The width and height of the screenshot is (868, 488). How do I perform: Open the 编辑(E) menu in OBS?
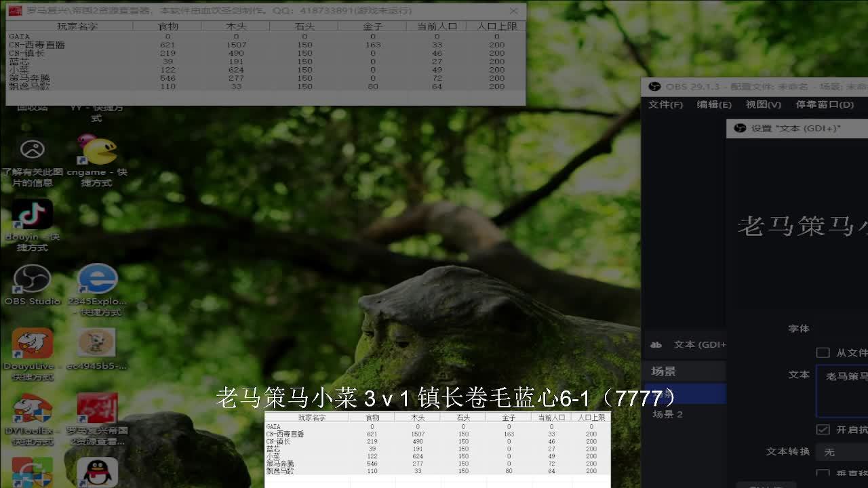coord(714,105)
